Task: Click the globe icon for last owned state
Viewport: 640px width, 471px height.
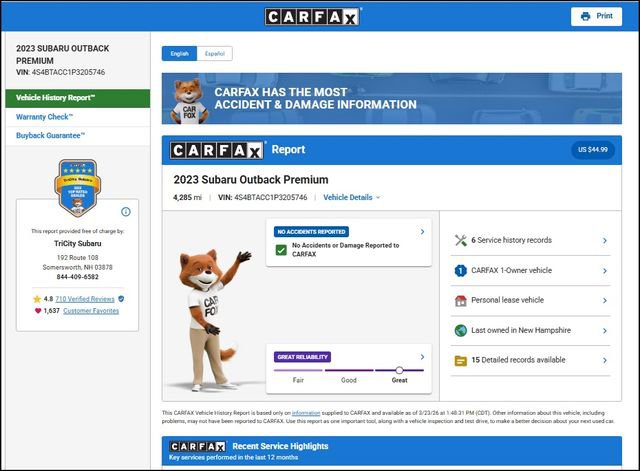Action: pos(460,330)
